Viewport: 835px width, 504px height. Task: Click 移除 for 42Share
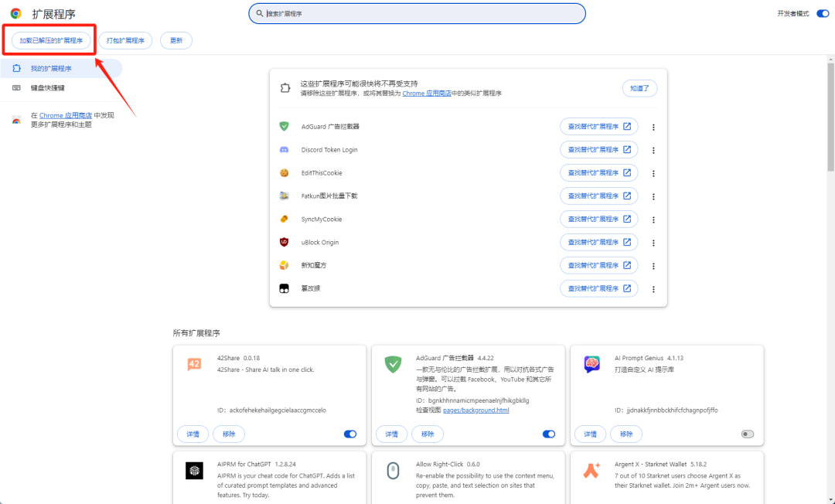tap(229, 434)
